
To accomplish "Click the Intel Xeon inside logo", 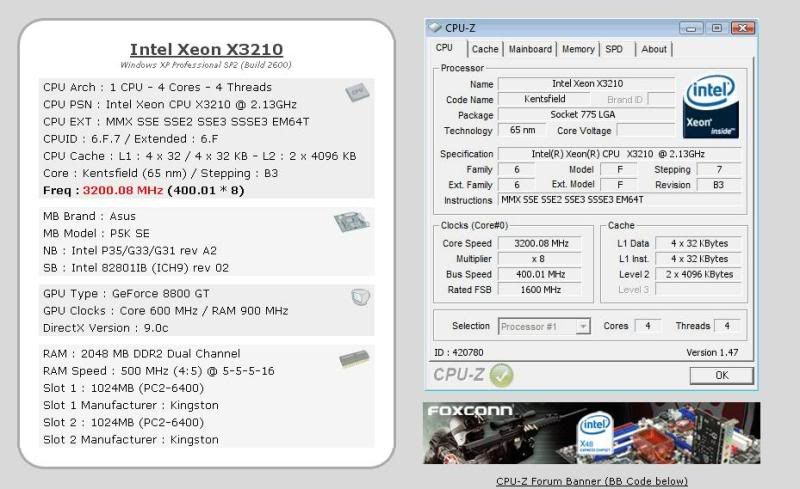I will (x=710, y=108).
